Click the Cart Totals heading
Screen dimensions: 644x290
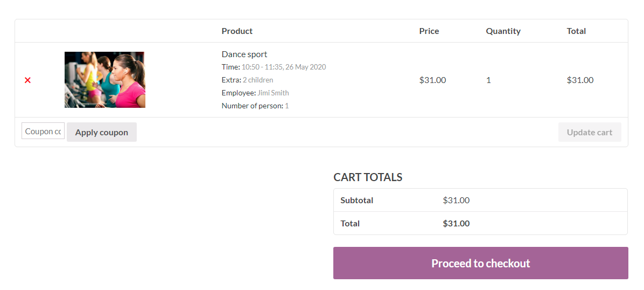pyautogui.click(x=368, y=177)
